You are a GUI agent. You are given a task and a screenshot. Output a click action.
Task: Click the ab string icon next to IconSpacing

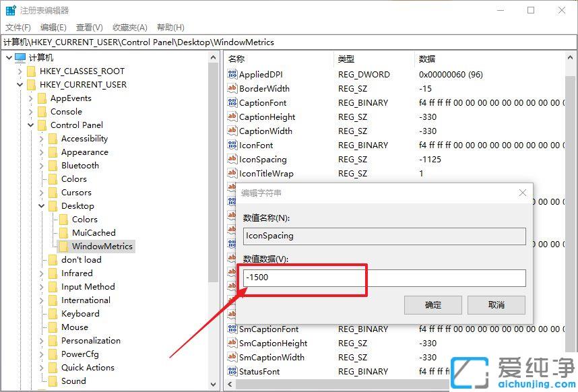click(x=232, y=160)
